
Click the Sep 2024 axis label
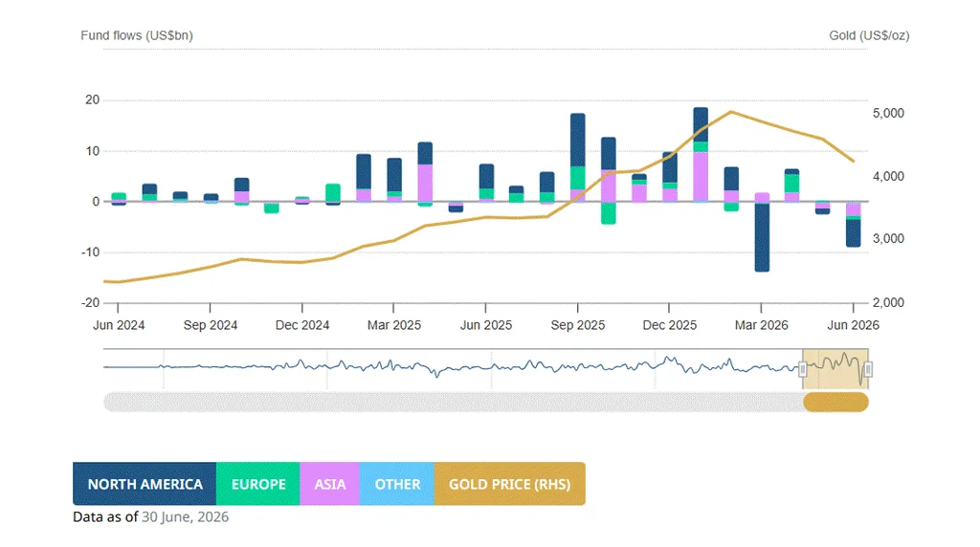pyautogui.click(x=211, y=325)
